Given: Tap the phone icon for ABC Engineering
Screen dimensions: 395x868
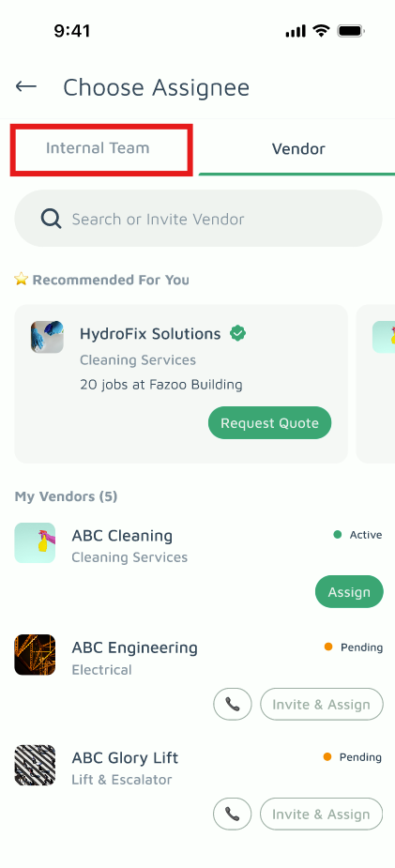Looking at the screenshot, I should [233, 704].
